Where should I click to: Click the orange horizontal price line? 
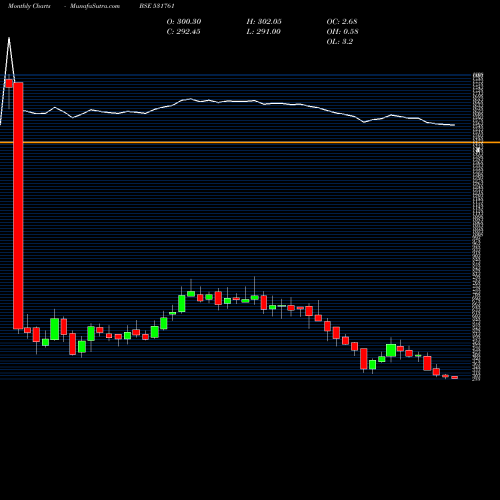click(250, 143)
